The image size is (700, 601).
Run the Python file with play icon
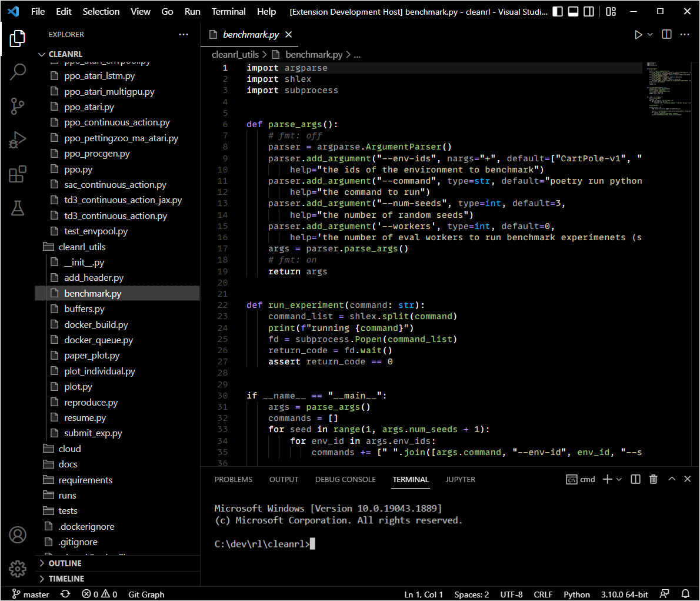click(x=638, y=35)
